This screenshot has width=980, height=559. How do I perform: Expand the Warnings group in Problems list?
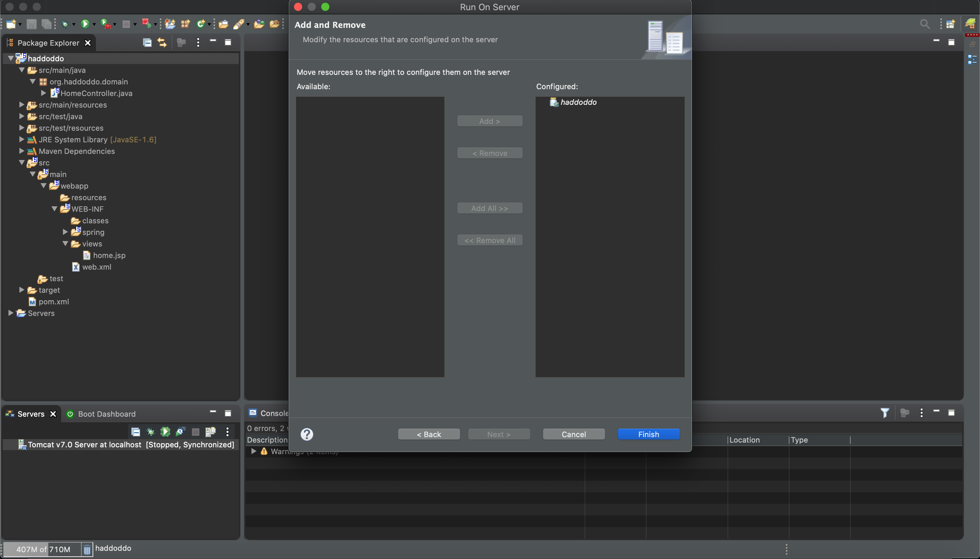254,451
